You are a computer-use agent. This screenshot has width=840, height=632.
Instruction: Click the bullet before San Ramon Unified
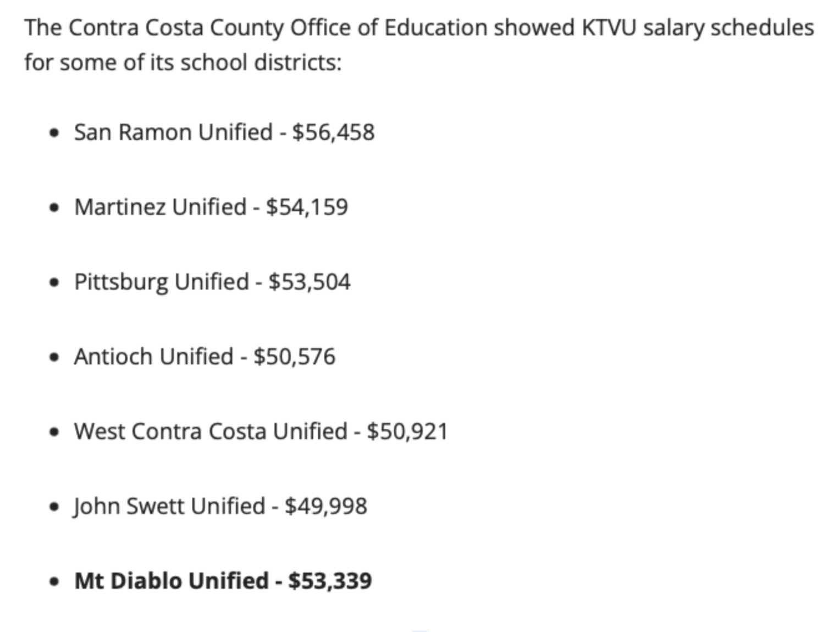54,133
